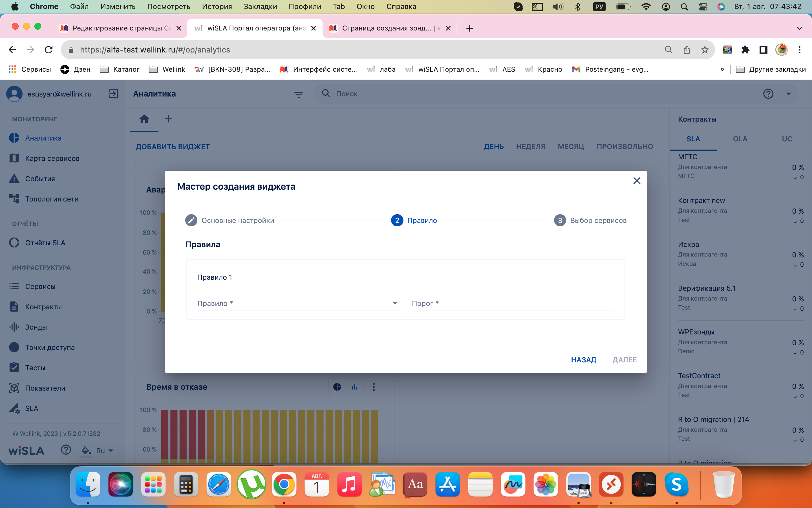Switch to Редактирование страницы browser tab
Screen dimensions: 812x508
(121, 28)
